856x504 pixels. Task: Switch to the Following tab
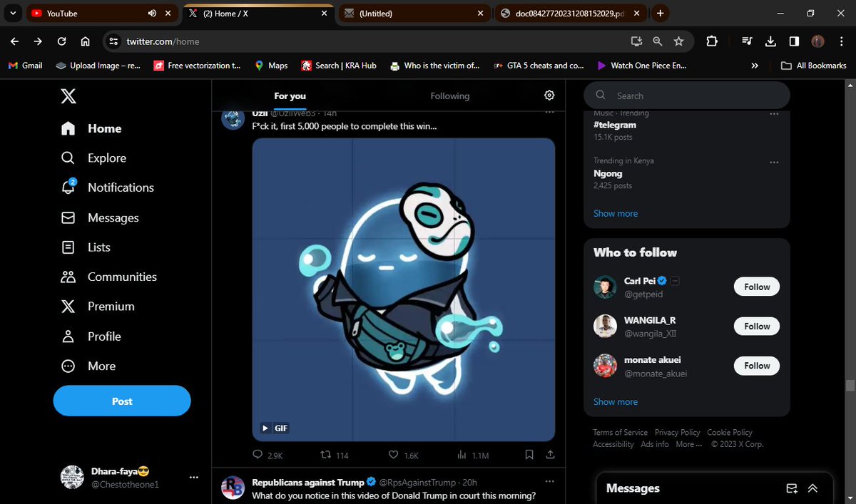450,96
